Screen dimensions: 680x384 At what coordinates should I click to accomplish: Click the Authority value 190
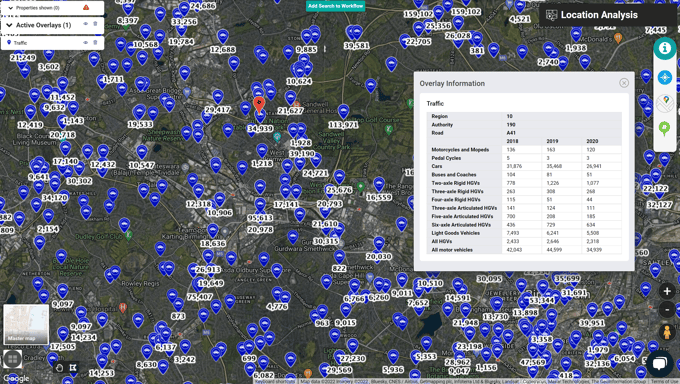(x=511, y=125)
